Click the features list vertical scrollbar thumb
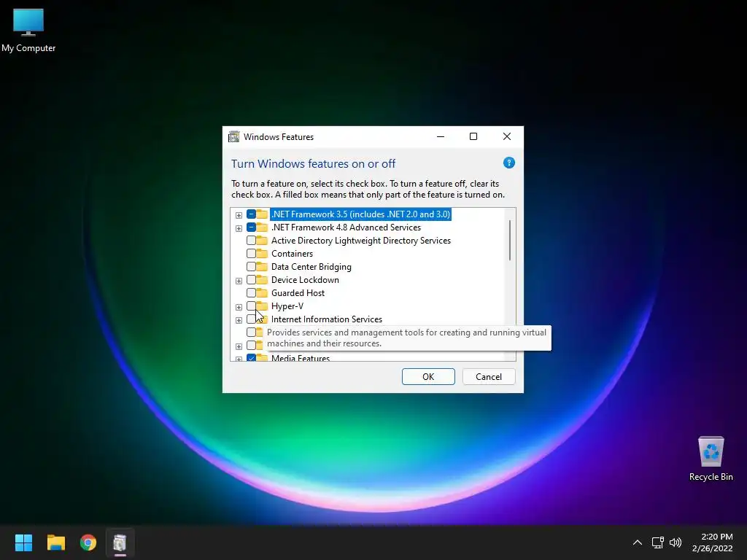 point(510,240)
